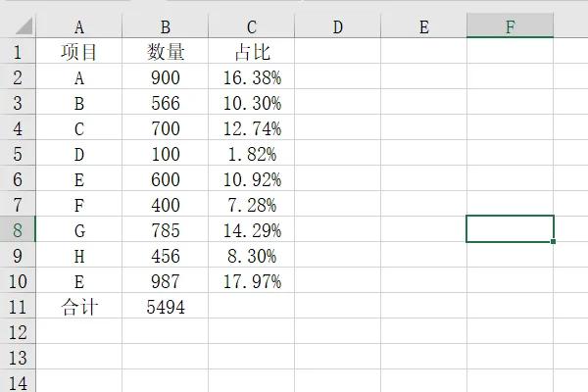Click percentage cell 1.82%

point(251,153)
